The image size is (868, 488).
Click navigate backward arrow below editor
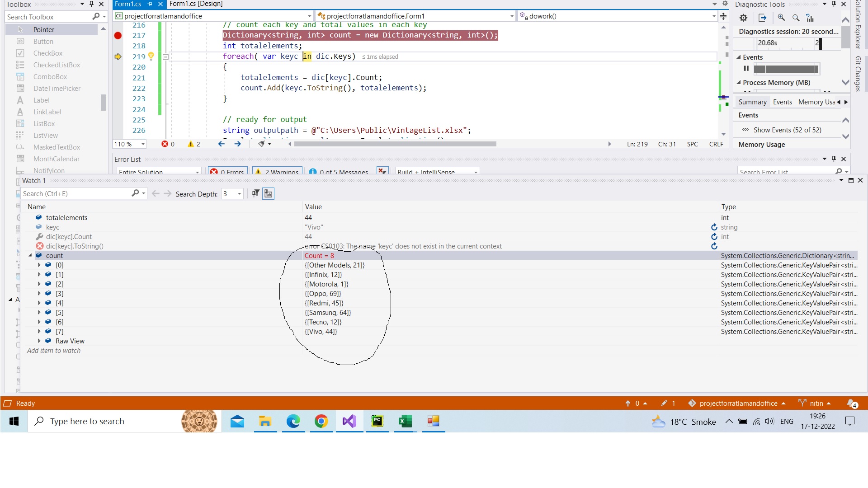coord(222,144)
